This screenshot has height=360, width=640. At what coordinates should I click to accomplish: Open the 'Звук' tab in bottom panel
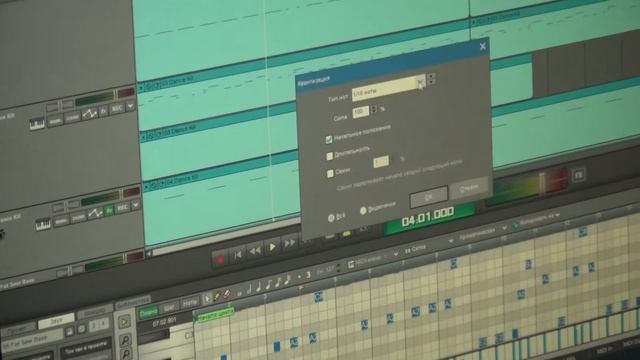(56, 321)
